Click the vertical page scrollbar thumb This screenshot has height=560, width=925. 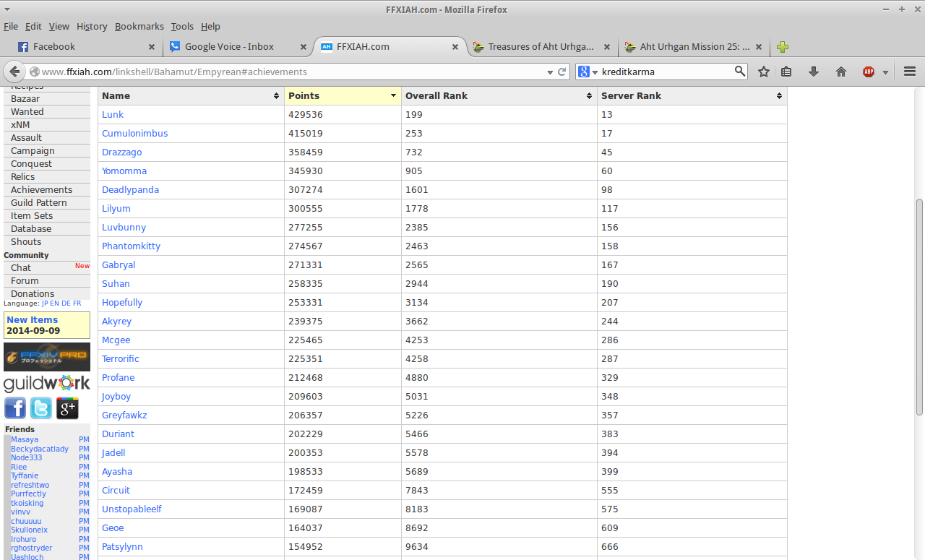coord(919,307)
